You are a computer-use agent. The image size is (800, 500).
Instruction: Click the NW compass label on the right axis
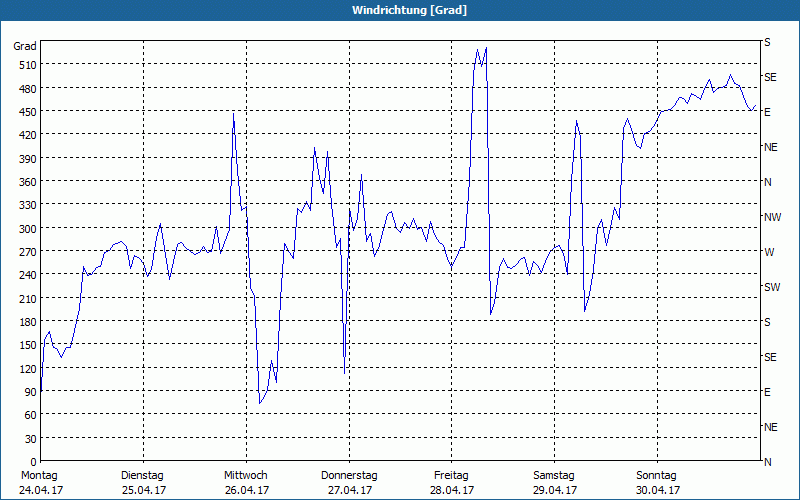[772, 217]
